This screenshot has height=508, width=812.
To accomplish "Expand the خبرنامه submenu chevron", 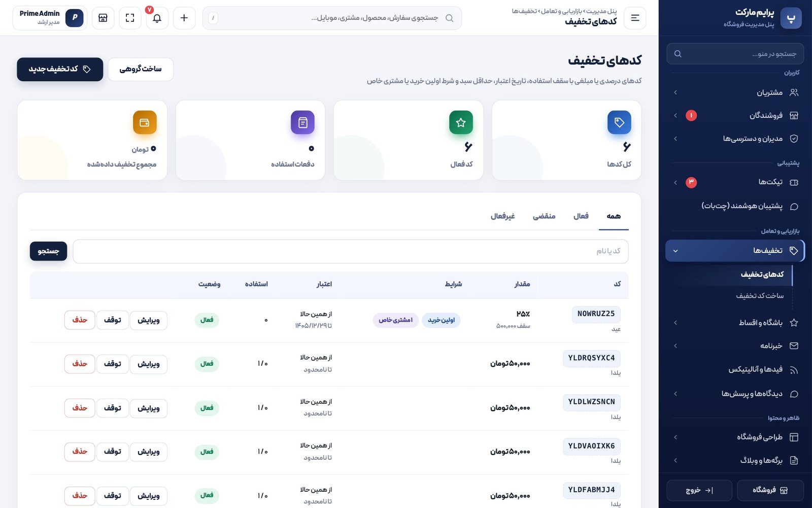I will click(675, 346).
